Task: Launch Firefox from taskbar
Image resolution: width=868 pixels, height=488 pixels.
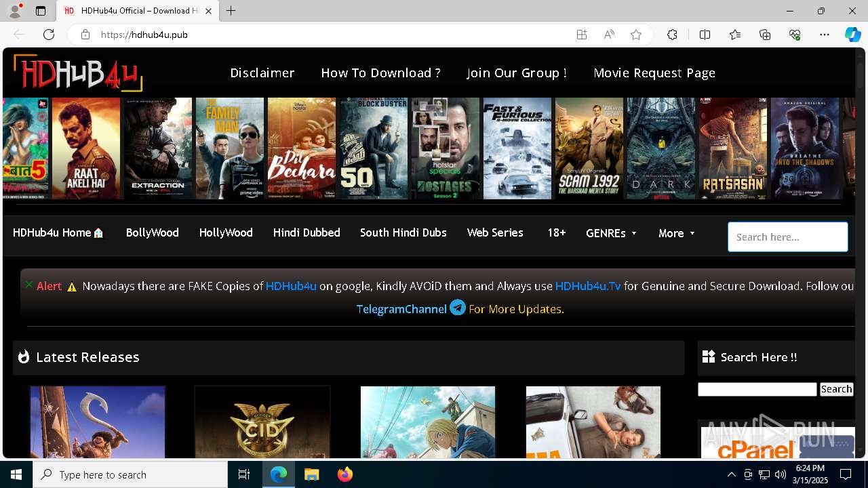Action: point(345,474)
